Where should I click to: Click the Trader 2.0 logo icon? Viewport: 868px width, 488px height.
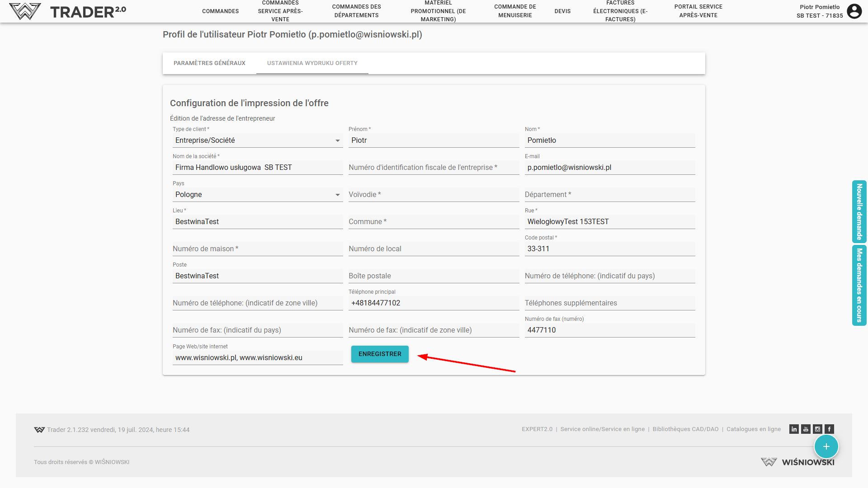pyautogui.click(x=25, y=11)
